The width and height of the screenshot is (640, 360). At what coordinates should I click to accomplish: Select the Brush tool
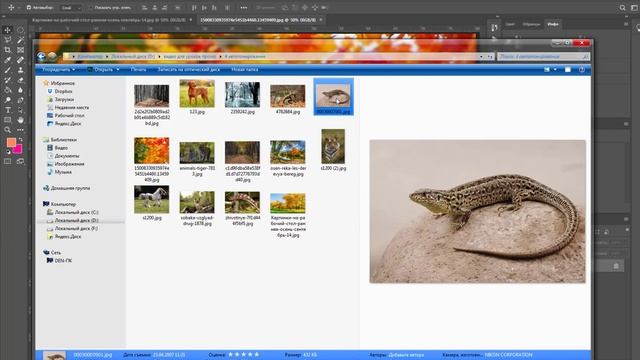[x=7, y=70]
